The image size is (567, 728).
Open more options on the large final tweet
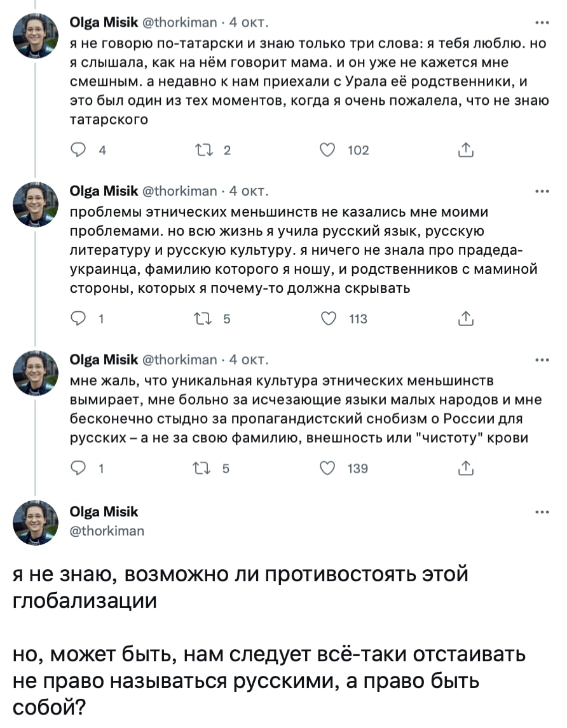[542, 512]
